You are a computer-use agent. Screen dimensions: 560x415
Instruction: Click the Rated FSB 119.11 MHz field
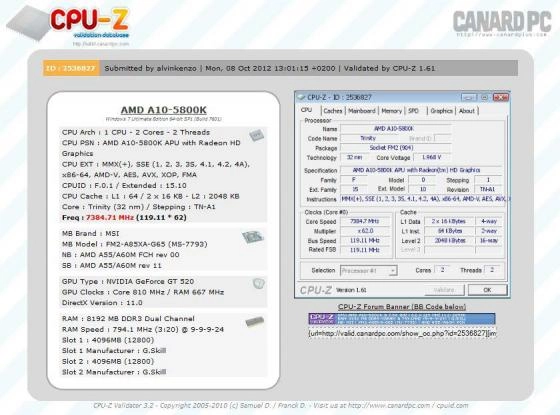[365, 250]
